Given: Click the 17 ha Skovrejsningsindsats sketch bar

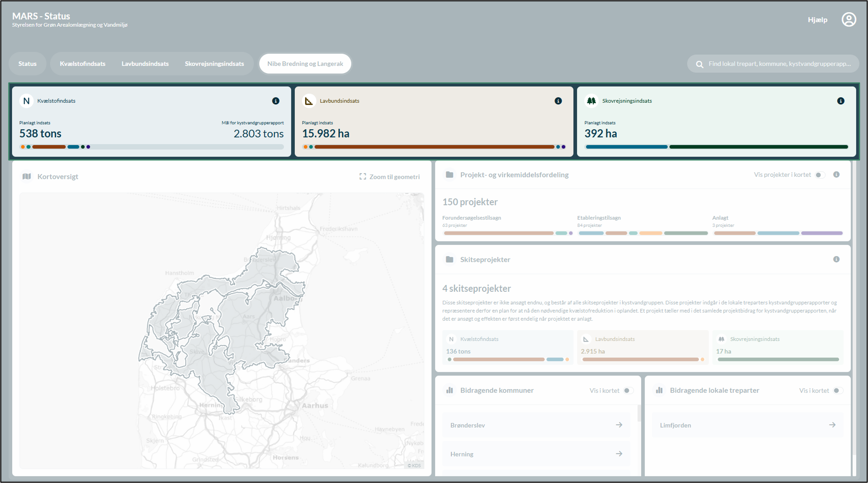Looking at the screenshot, I should (778, 359).
